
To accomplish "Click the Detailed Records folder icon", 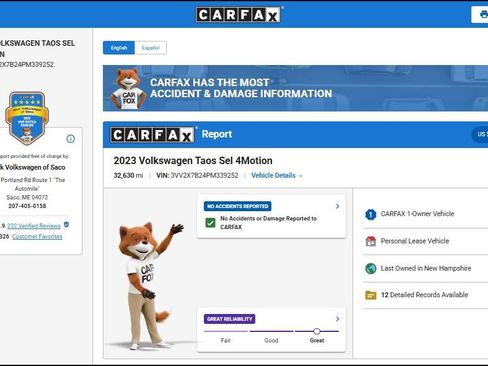I will (x=371, y=295).
